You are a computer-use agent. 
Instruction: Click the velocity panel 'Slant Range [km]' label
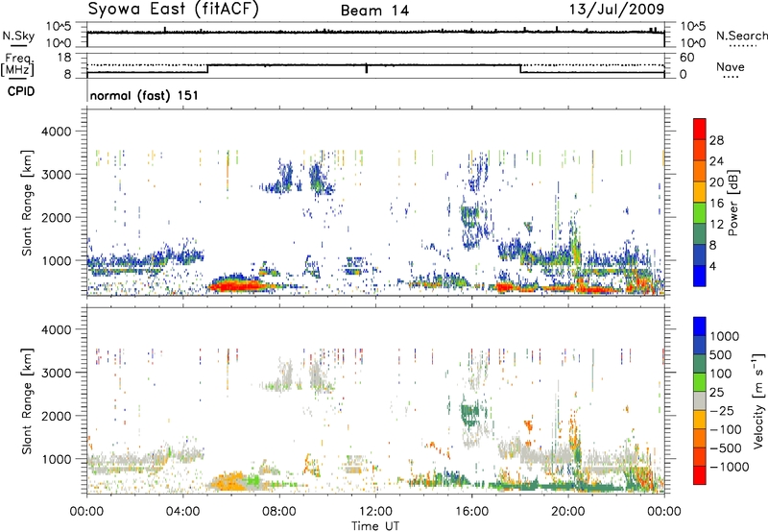pos(27,401)
